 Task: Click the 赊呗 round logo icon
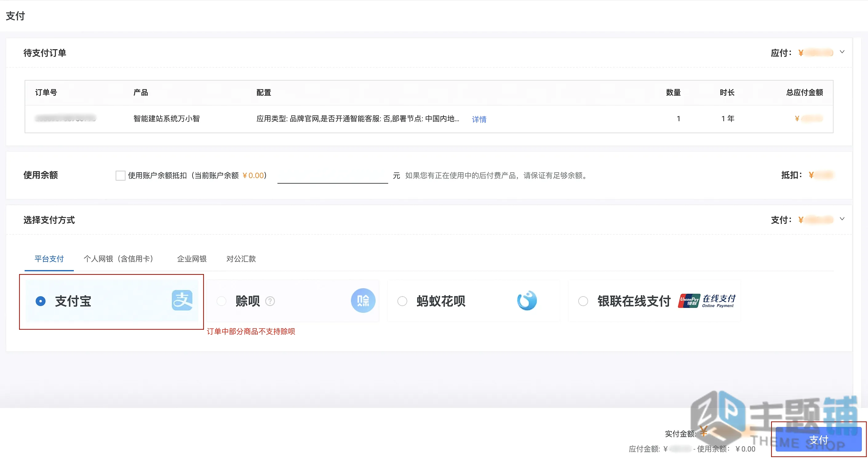(363, 300)
